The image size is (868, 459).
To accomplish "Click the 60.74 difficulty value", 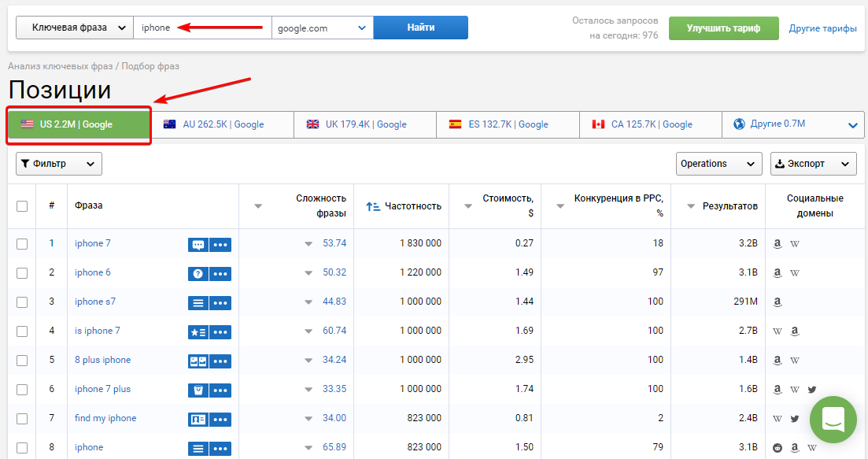I will click(334, 331).
